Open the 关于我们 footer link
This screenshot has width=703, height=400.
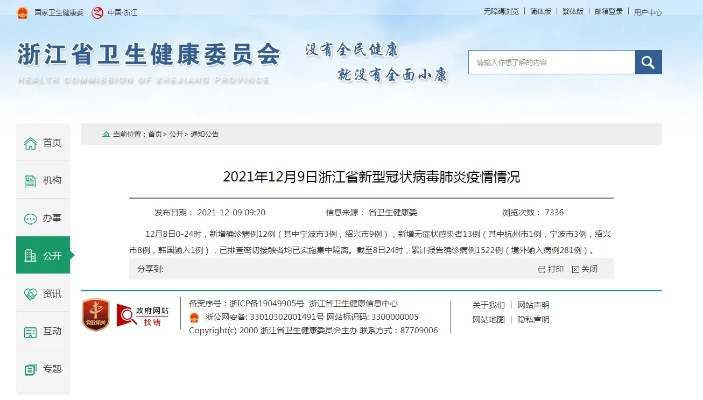[488, 305]
